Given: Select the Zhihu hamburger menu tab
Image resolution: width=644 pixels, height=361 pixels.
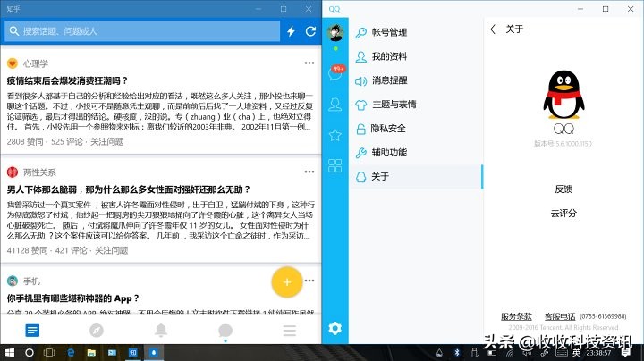Looking at the screenshot, I should pyautogui.click(x=290, y=331).
